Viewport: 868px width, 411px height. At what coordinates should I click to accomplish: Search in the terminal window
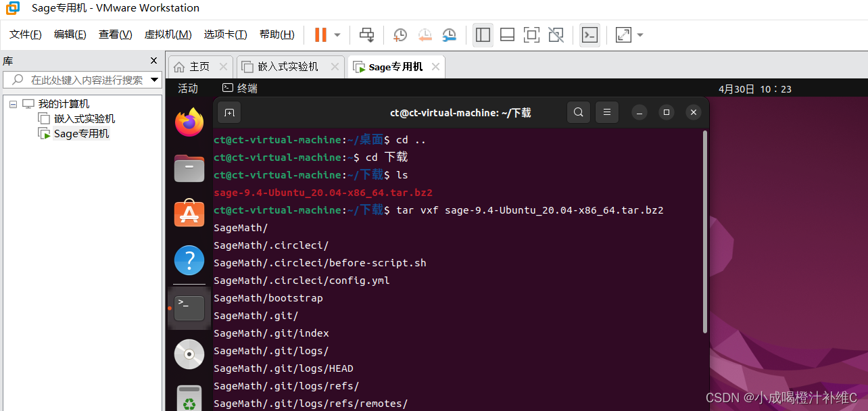(578, 113)
